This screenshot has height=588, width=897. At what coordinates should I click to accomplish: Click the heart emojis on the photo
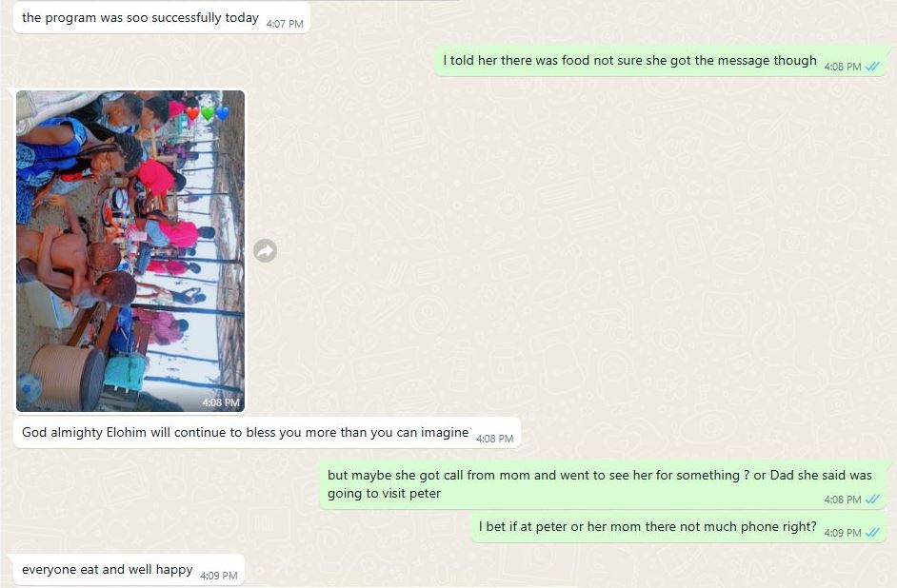coord(207,113)
